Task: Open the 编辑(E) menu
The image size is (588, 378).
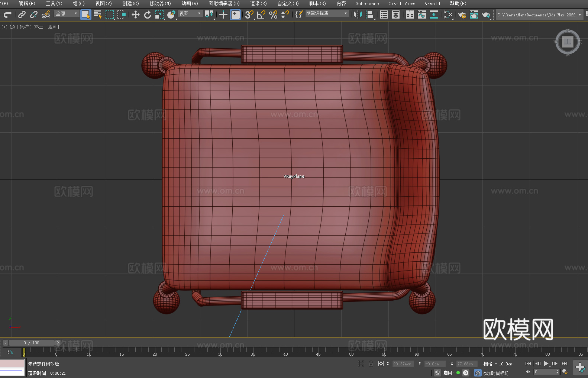Action: click(27, 3)
